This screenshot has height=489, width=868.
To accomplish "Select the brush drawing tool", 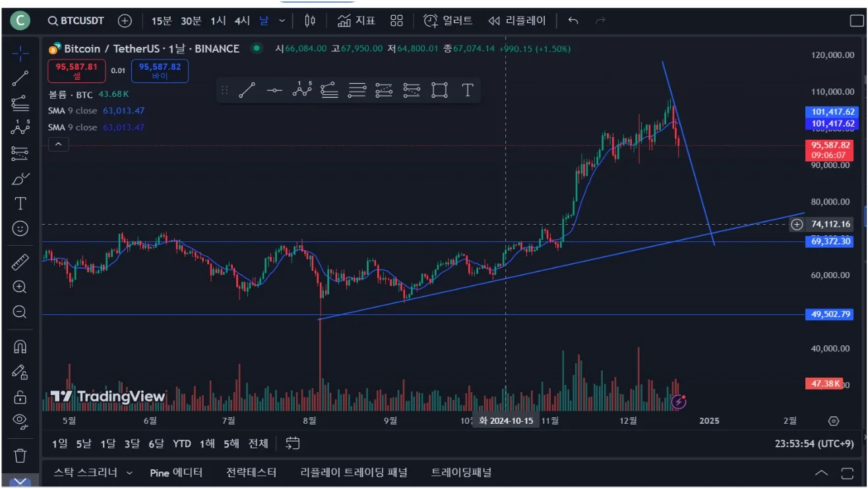I will click(20, 179).
